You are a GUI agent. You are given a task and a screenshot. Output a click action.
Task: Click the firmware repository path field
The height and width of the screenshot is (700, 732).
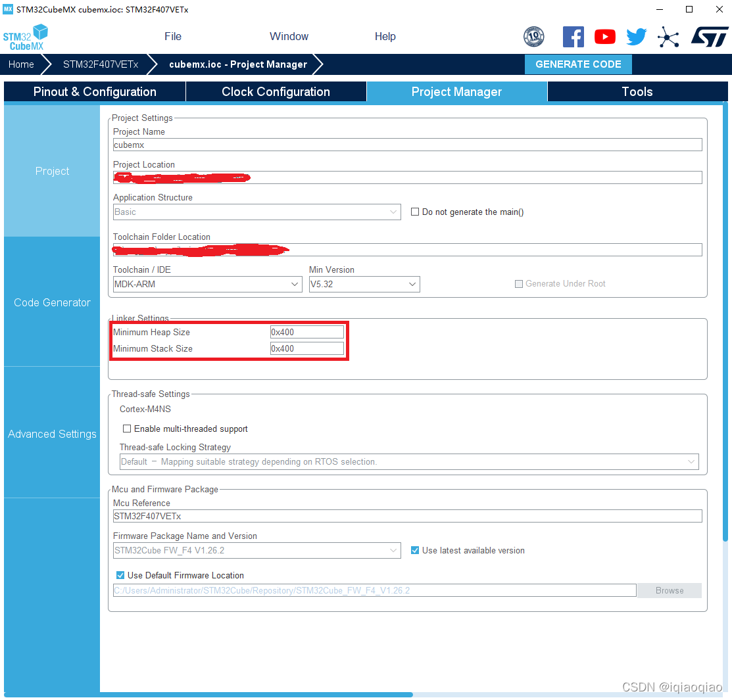(374, 590)
